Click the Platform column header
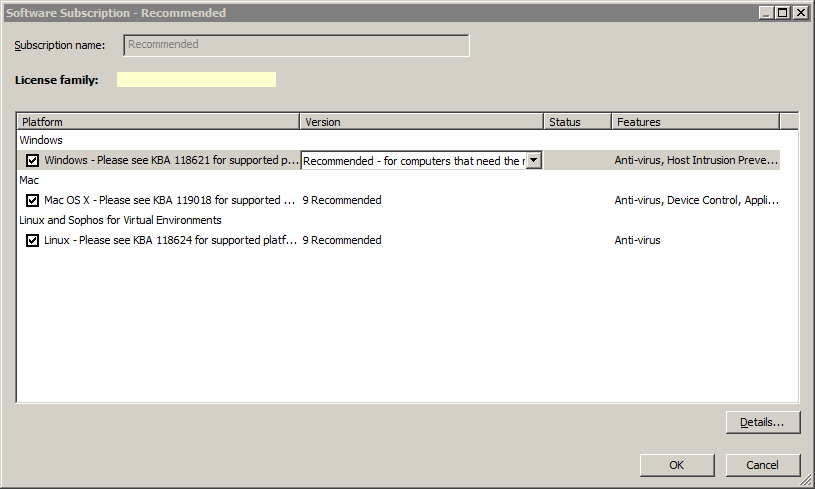 point(158,122)
